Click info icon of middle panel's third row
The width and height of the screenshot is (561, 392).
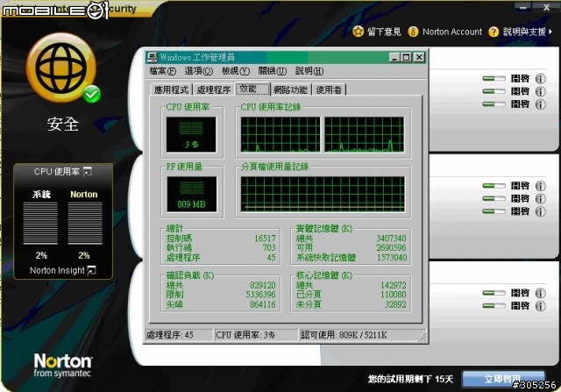tap(540, 211)
